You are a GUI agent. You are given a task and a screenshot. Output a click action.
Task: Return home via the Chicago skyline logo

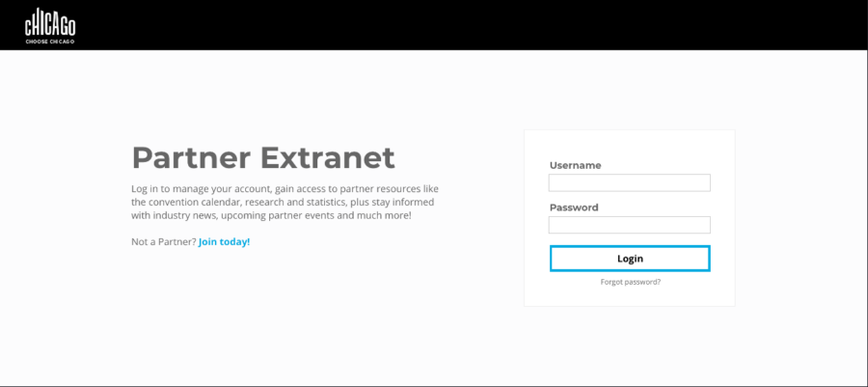pyautogui.click(x=50, y=26)
